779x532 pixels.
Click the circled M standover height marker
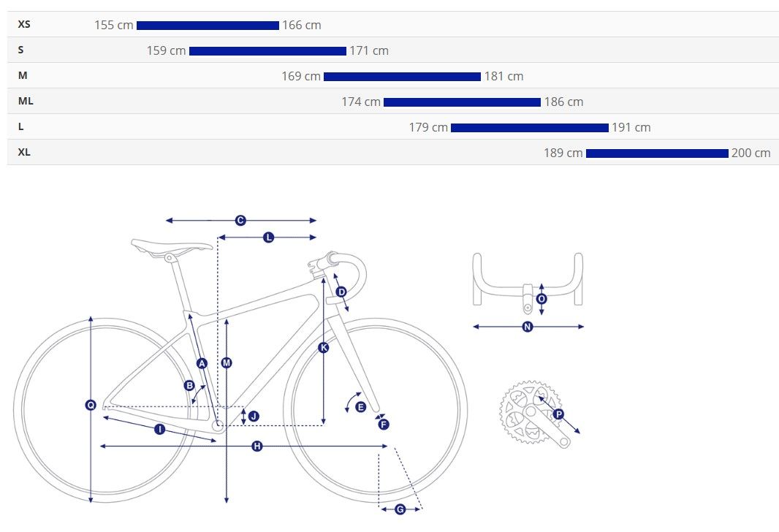point(227,363)
